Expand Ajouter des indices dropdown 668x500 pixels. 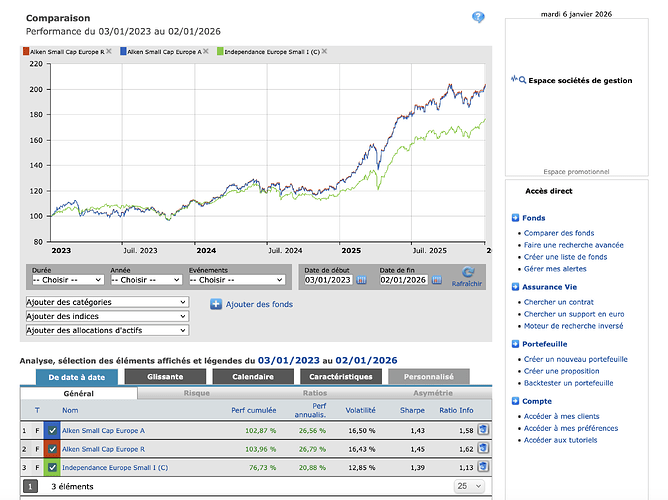107,316
